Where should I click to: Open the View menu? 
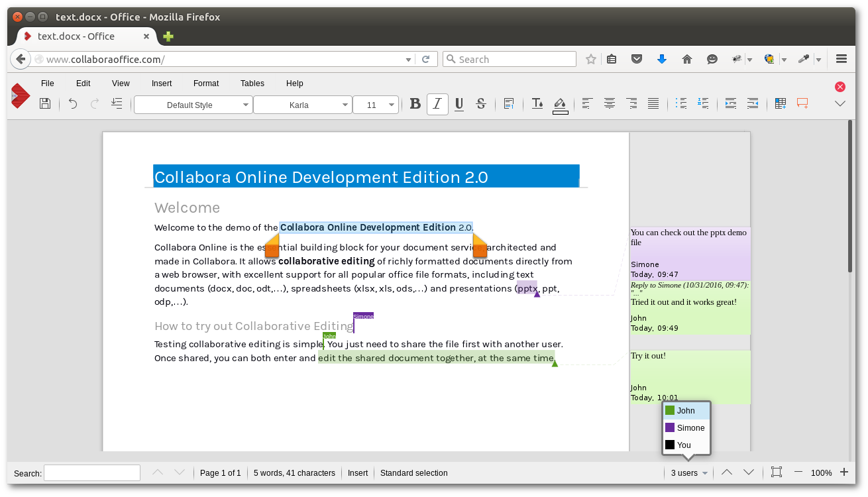tap(121, 83)
